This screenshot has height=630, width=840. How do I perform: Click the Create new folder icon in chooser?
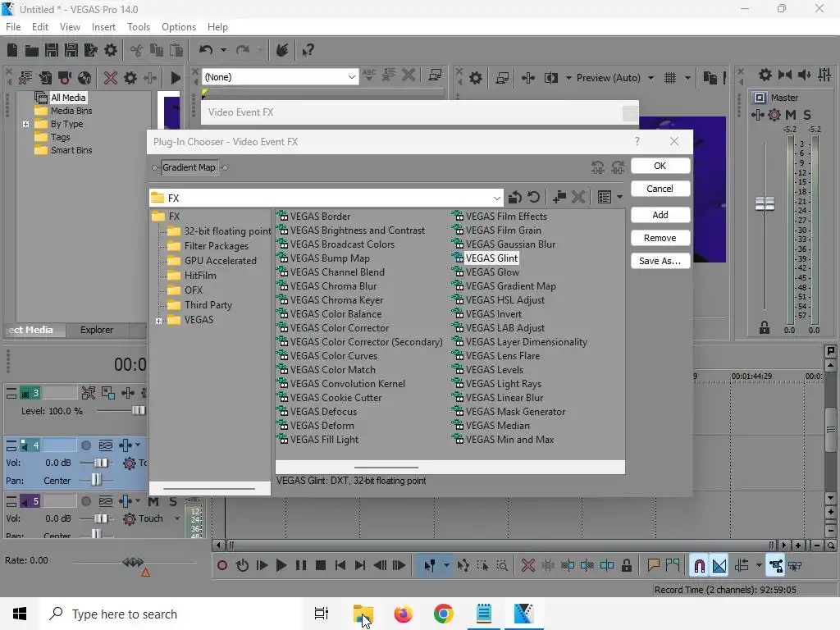[559, 197]
